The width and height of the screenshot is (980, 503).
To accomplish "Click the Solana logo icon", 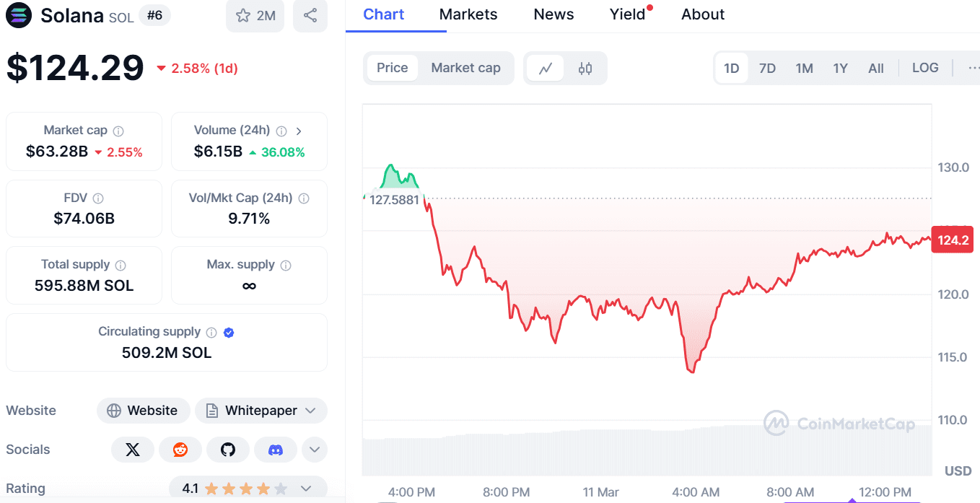I will [18, 15].
